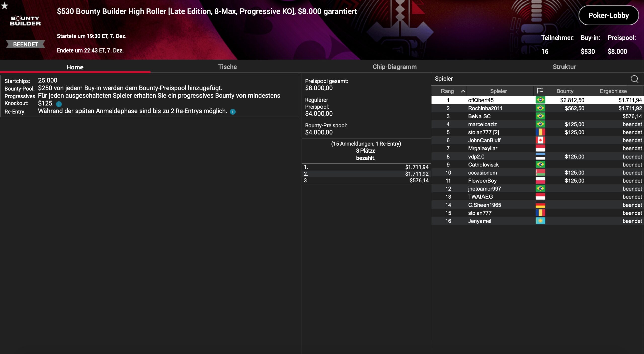
Task: Select player stoian777 [2] row
Action: [483, 132]
